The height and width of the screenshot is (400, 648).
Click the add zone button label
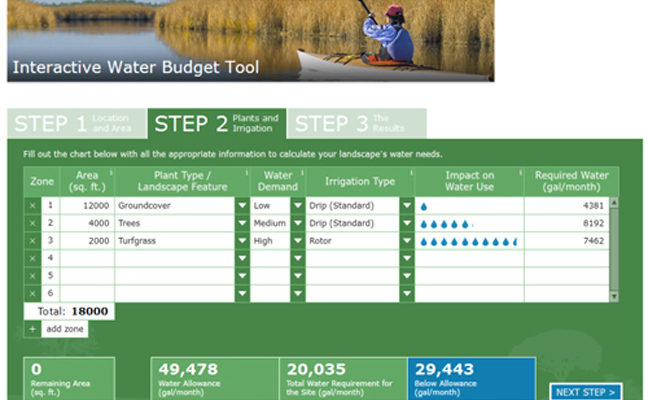65,329
